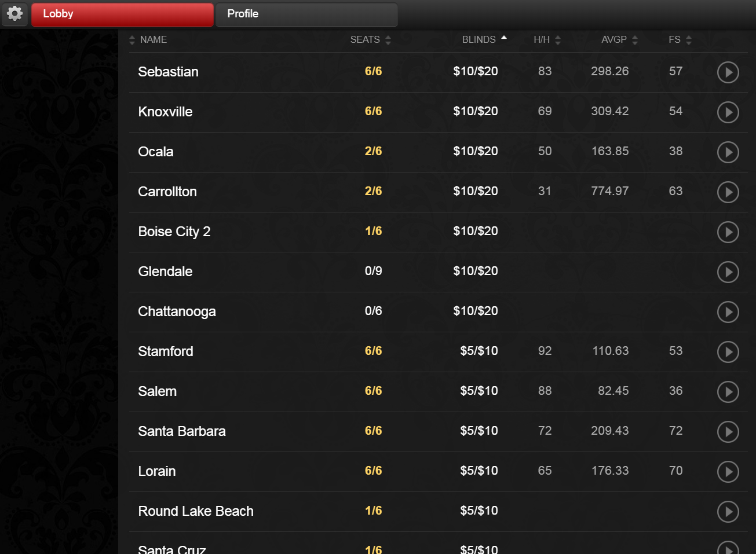Sort the list by SEATS column

365,40
